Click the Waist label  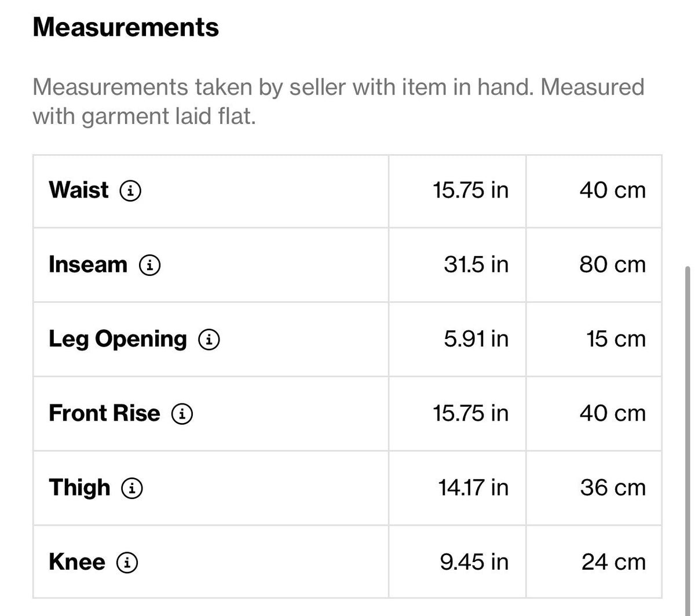click(x=78, y=190)
